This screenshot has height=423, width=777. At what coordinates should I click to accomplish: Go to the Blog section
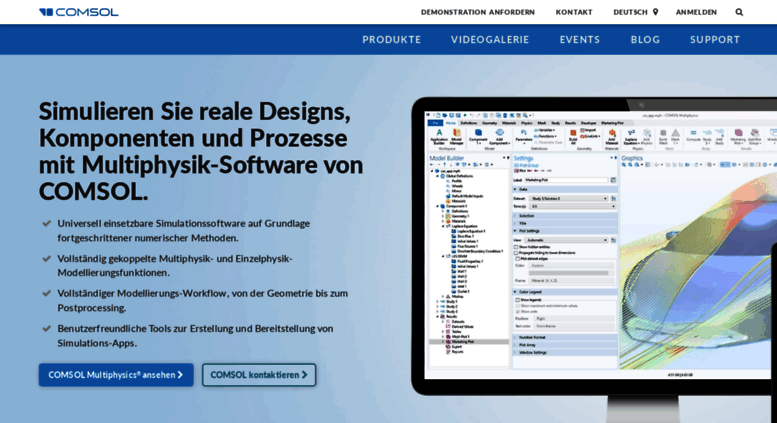click(645, 40)
